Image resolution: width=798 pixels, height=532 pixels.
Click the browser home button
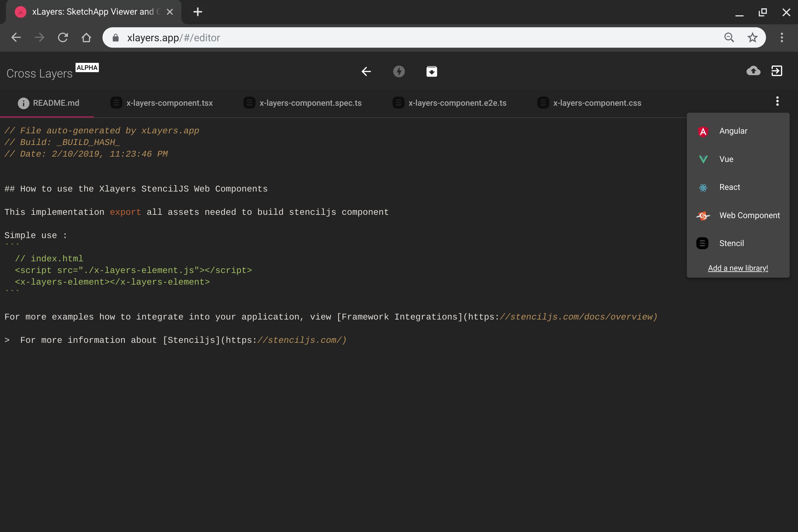point(86,37)
